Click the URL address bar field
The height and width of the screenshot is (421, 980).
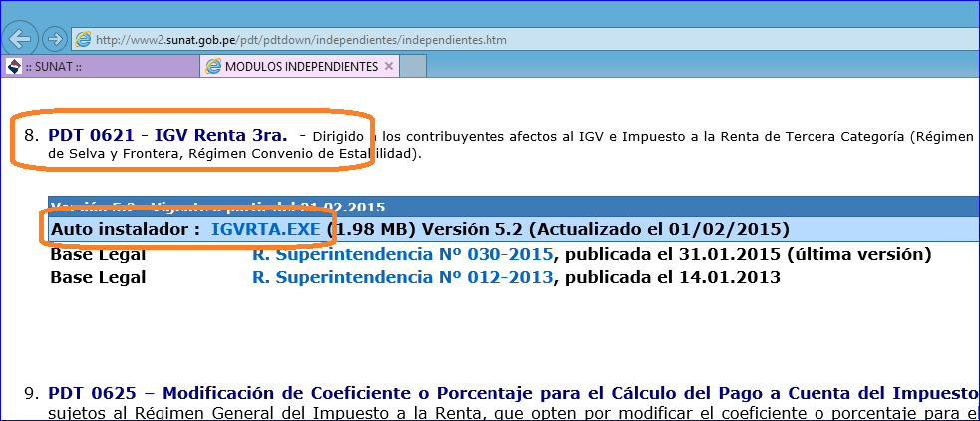(x=498, y=40)
